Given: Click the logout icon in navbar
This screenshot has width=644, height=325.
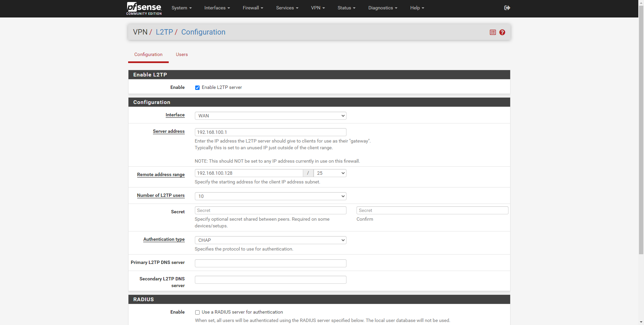Looking at the screenshot, I should point(507,8).
